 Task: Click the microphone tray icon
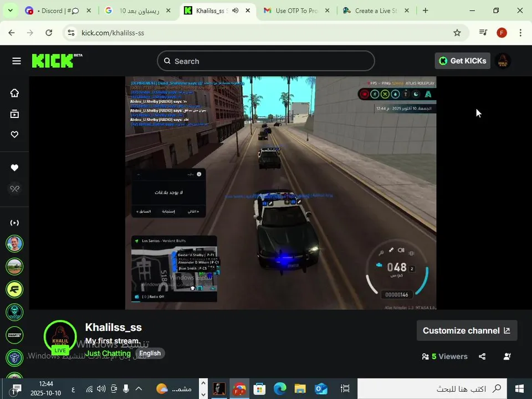(x=126, y=389)
